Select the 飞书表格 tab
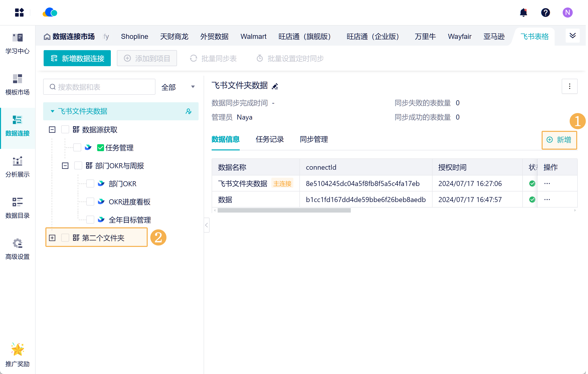This screenshot has height=374, width=588. pos(534,37)
